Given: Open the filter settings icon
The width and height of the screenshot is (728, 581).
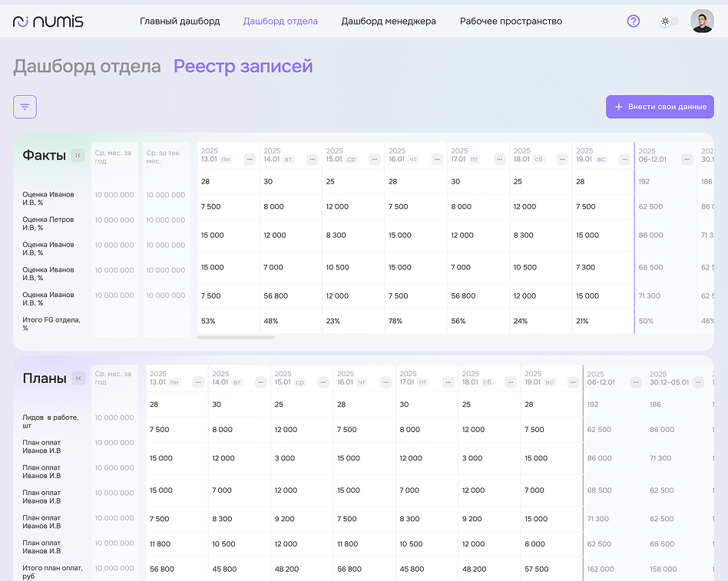Looking at the screenshot, I should click(25, 107).
